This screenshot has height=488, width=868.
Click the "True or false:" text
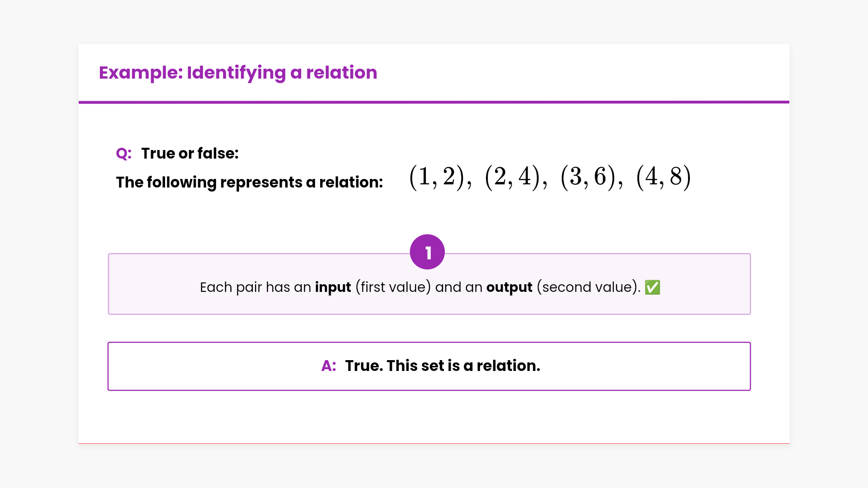[190, 154]
